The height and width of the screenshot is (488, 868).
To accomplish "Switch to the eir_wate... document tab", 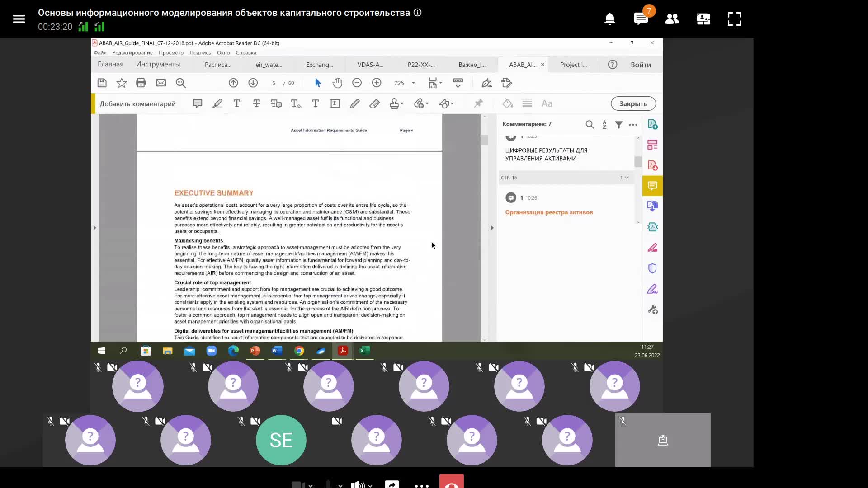I will pyautogui.click(x=269, y=65).
